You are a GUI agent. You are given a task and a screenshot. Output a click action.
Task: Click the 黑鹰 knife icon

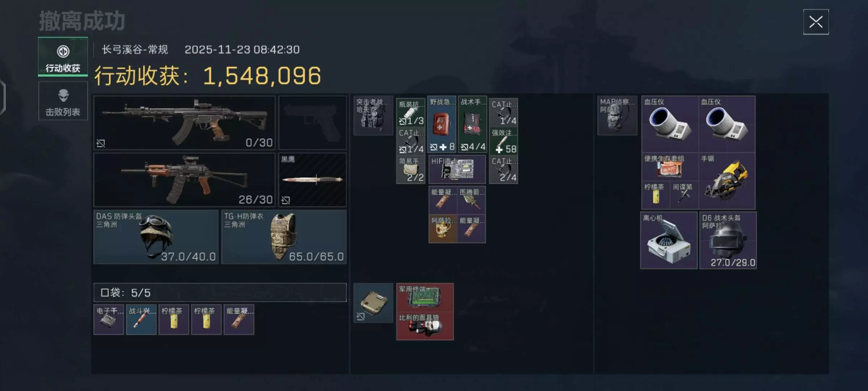pos(312,180)
